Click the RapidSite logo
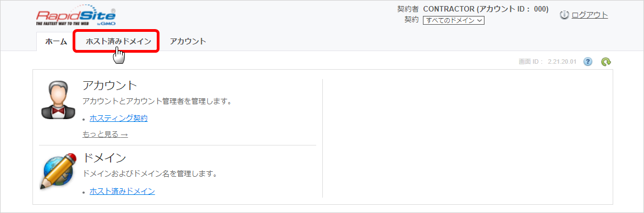 pyautogui.click(x=76, y=18)
